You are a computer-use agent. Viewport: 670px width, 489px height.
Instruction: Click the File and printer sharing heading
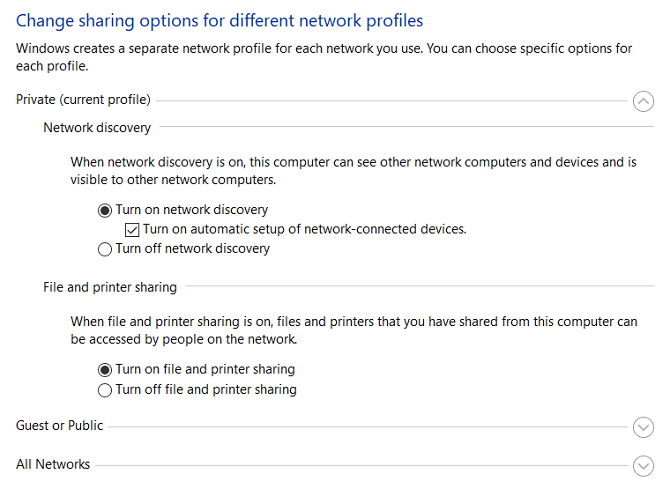110,287
